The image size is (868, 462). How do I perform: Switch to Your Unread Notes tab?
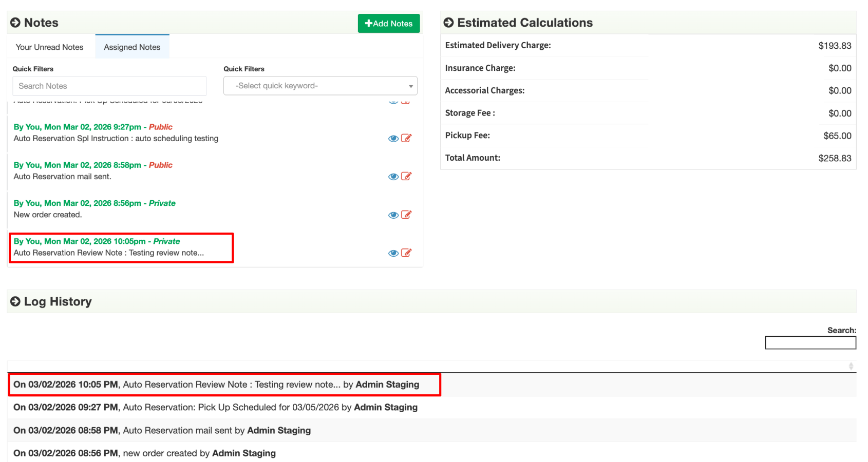[x=50, y=47]
